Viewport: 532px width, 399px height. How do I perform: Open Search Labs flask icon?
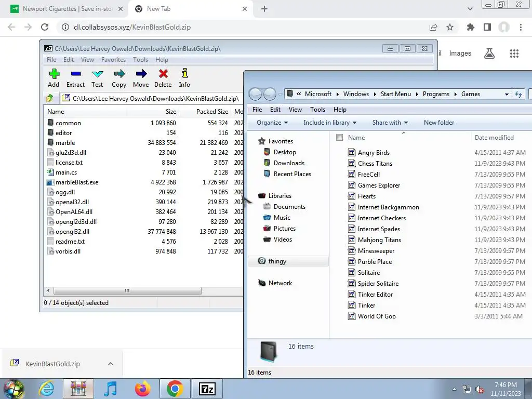tap(489, 54)
